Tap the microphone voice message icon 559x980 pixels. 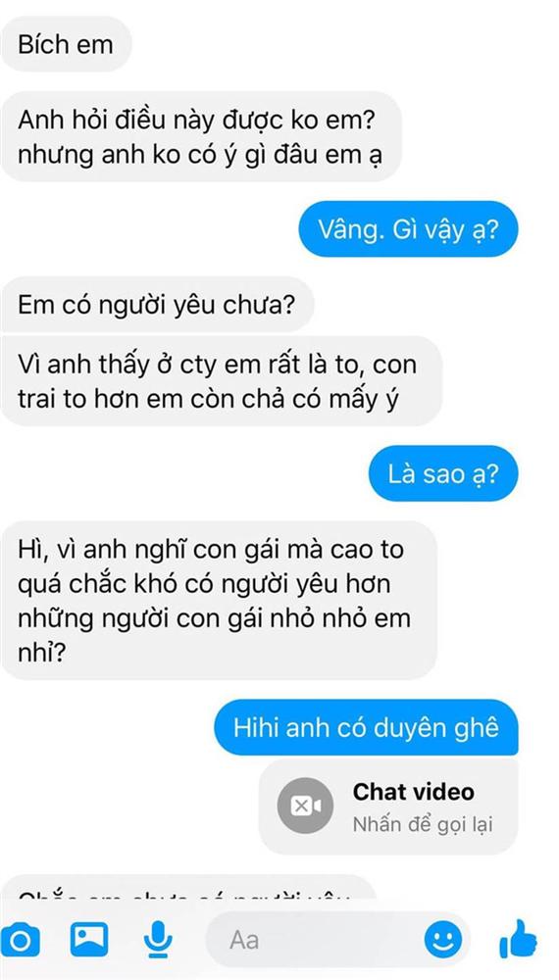(158, 939)
